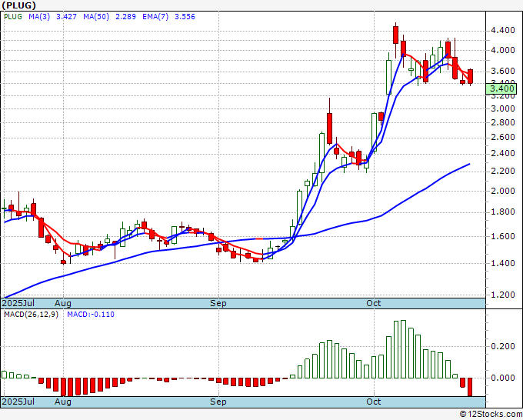The width and height of the screenshot is (523, 420).
Task: Click Sep on the price chart date axis
Action: pyautogui.click(x=218, y=303)
